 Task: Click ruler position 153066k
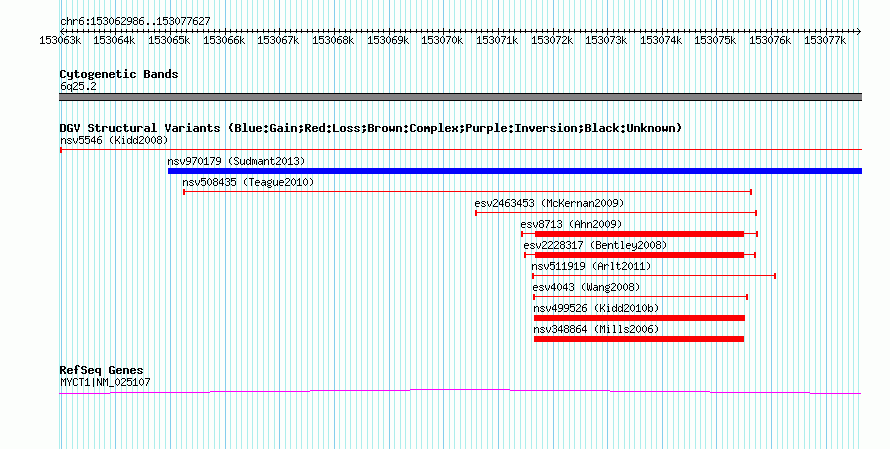point(224,41)
